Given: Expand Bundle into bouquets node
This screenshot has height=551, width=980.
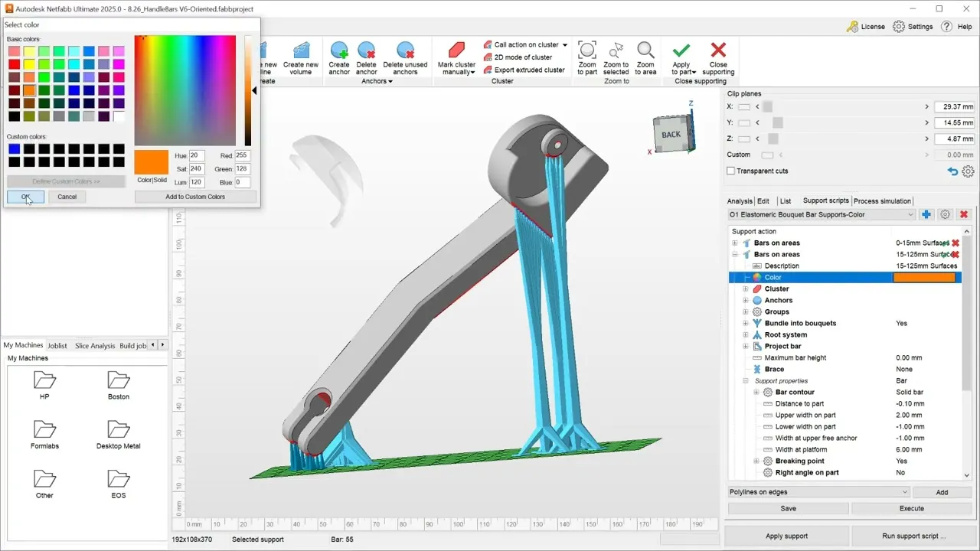Looking at the screenshot, I should (746, 324).
